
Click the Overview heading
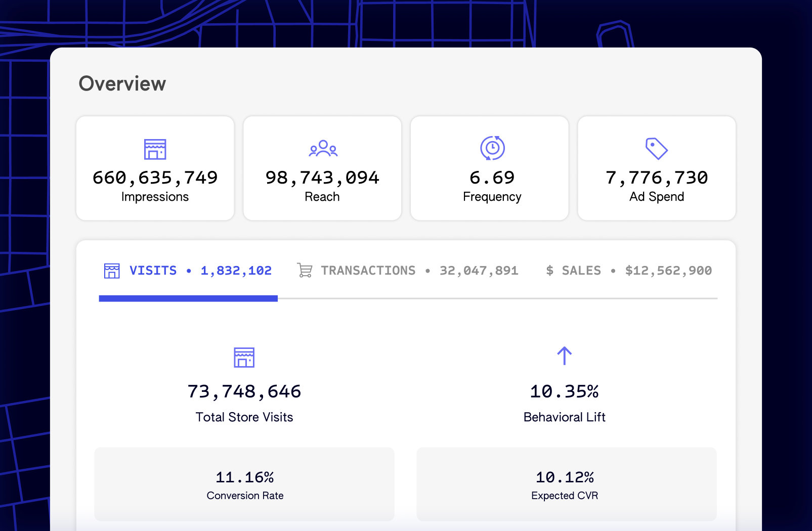[x=122, y=83]
